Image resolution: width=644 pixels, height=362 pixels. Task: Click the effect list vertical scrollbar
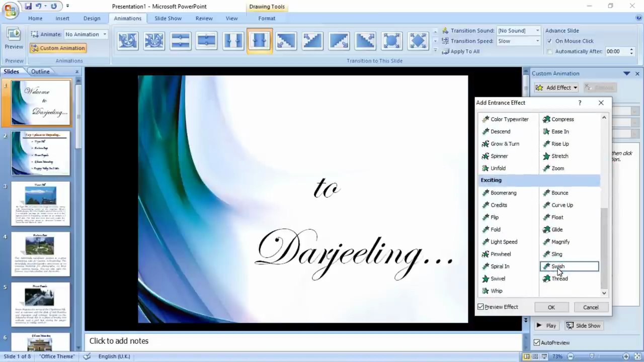click(604, 205)
